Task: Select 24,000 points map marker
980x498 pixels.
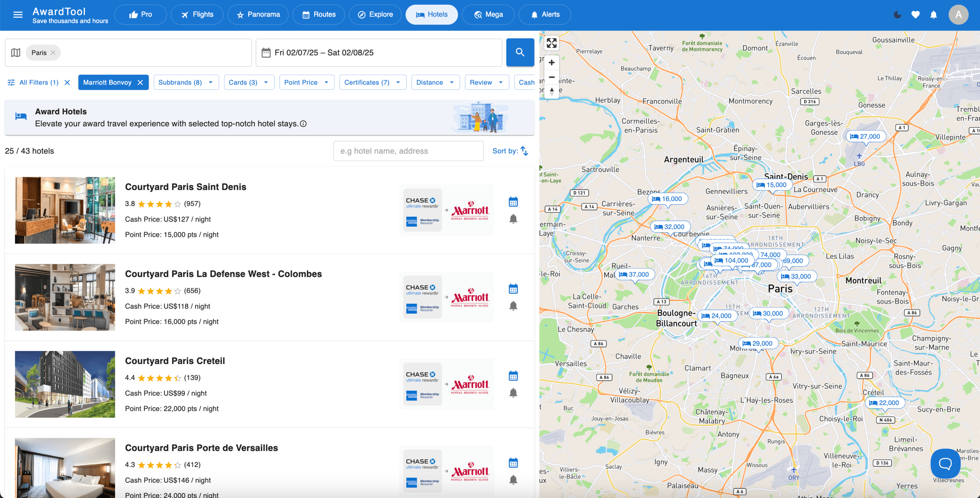Action: [x=717, y=316]
